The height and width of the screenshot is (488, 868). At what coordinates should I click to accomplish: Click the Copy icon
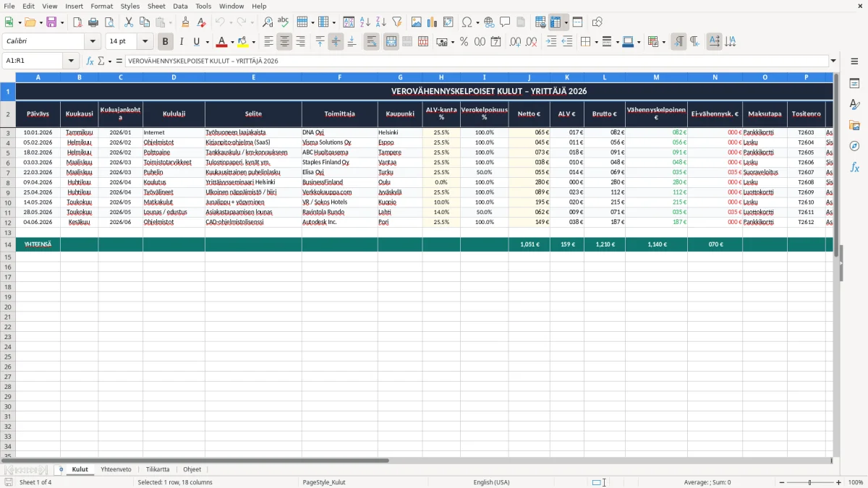tap(145, 22)
